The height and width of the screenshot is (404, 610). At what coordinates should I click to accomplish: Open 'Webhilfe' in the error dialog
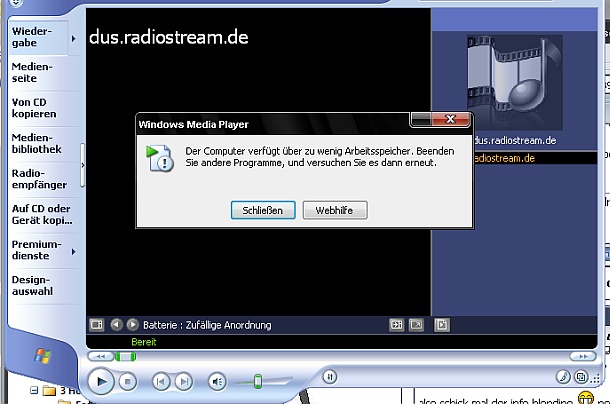(335, 210)
